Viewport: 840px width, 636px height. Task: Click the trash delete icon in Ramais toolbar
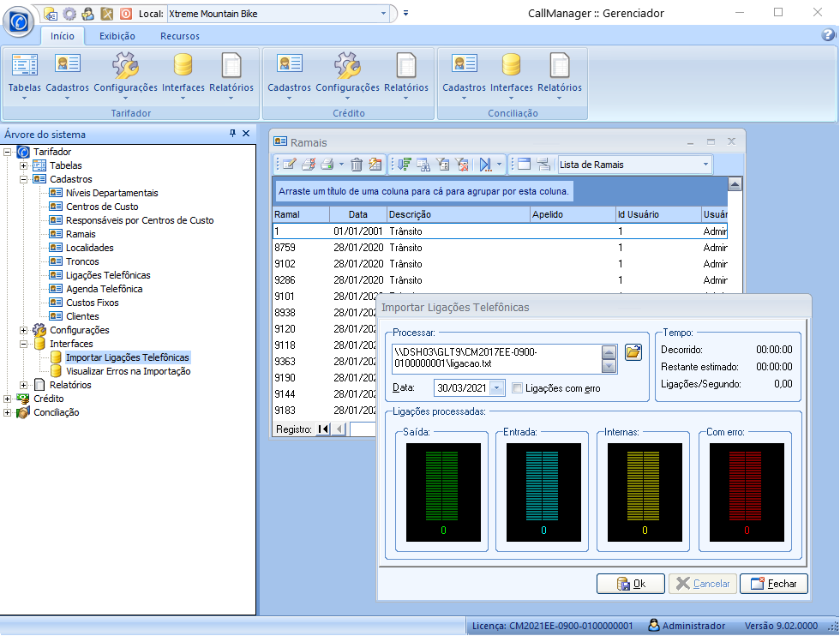coord(357,165)
